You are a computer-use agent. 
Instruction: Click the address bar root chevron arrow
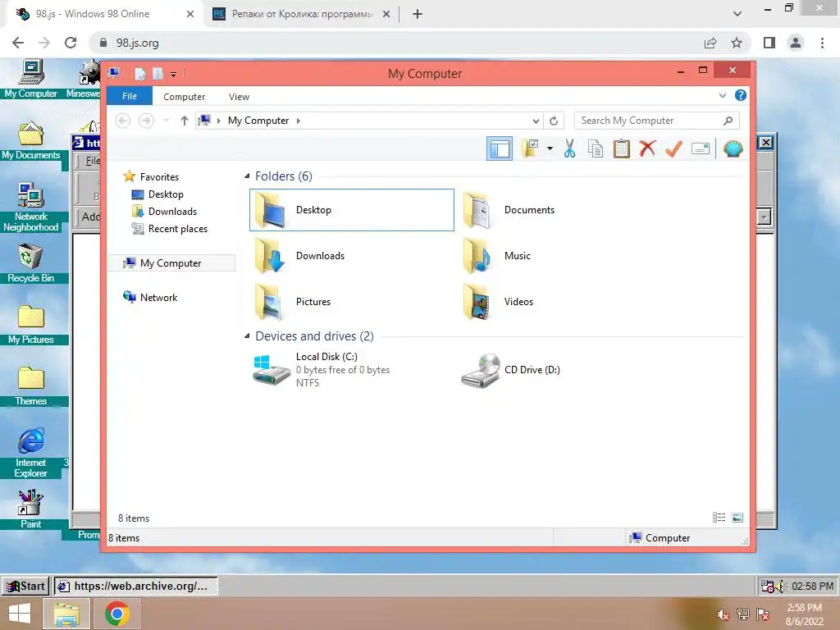218,121
